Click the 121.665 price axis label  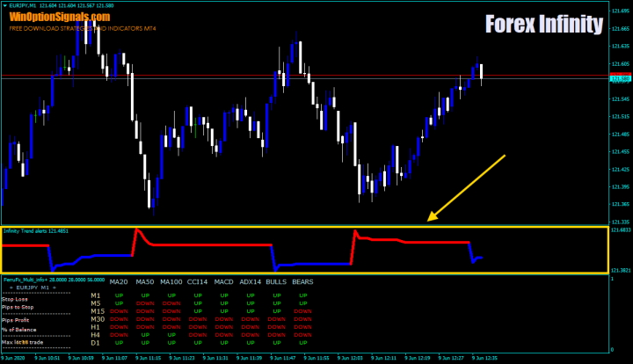[621, 29]
